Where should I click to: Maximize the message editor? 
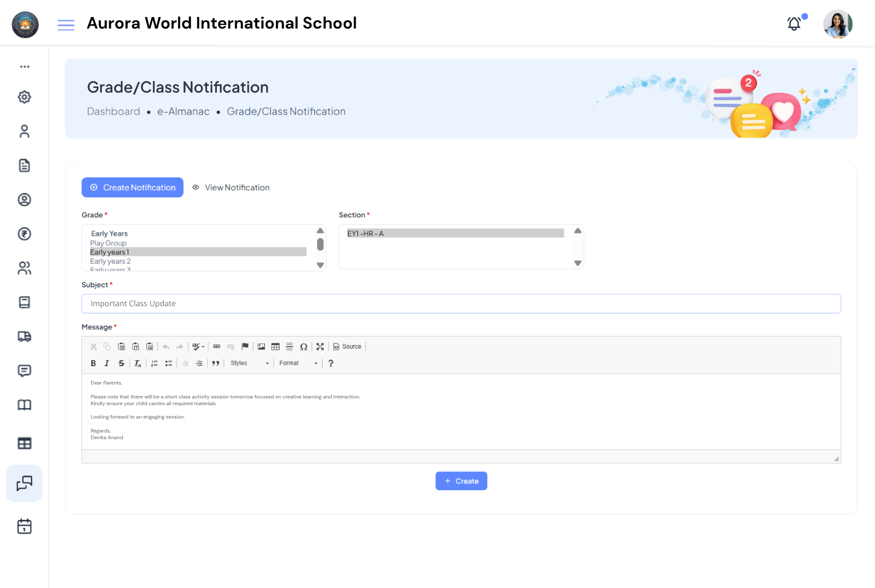[320, 346]
